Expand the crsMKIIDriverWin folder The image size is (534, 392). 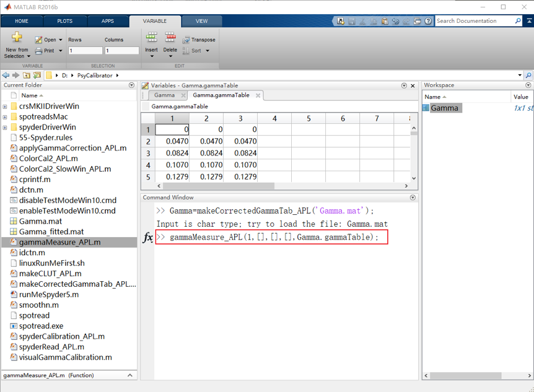[5, 107]
